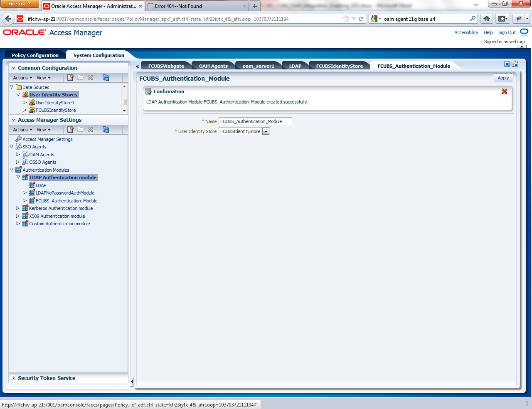The height and width of the screenshot is (409, 532).
Task: Switch to the FCUBSIdentityStore tab
Action: (340, 66)
